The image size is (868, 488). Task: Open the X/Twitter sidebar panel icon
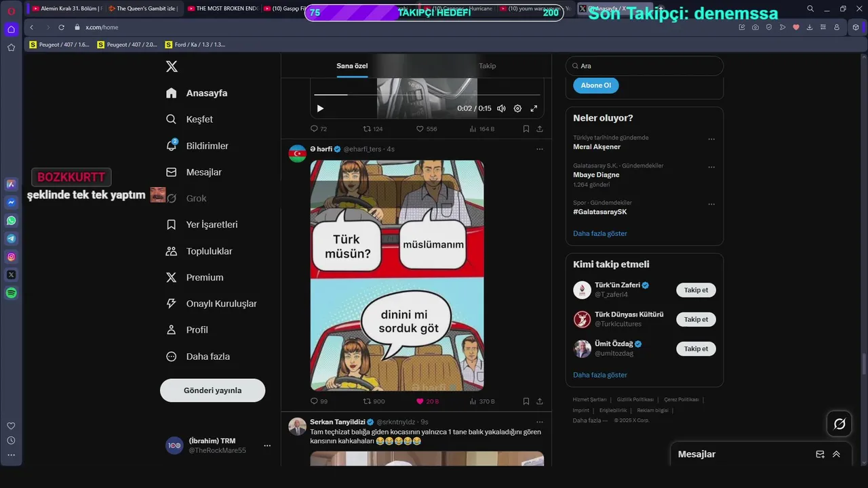click(12, 274)
